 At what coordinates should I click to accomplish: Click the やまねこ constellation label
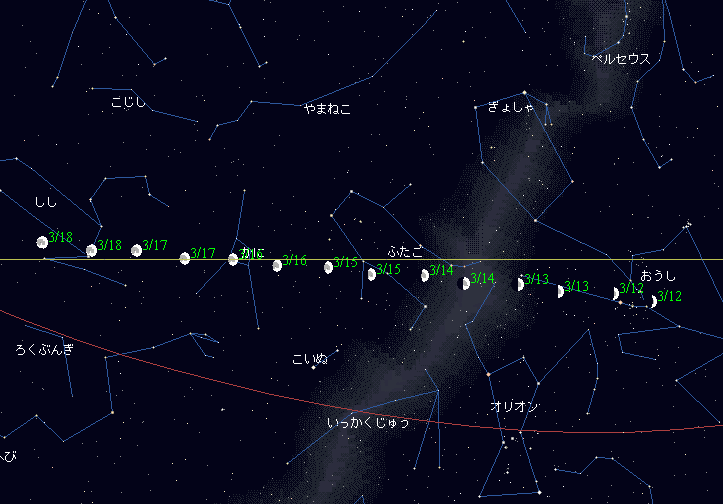327,109
